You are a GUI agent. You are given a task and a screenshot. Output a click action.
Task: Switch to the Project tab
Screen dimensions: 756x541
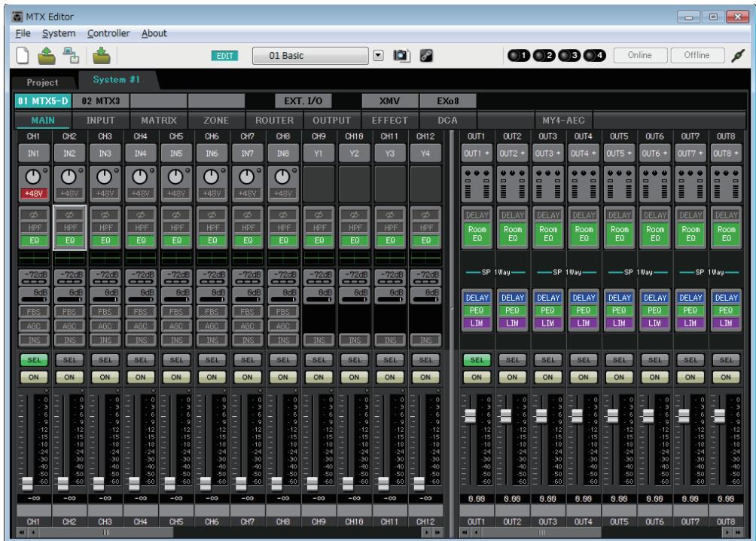[x=42, y=83]
